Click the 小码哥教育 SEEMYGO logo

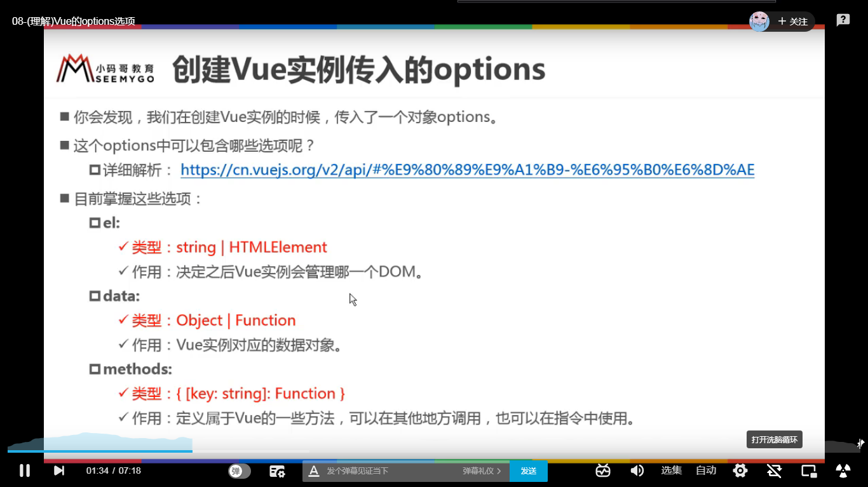(105, 69)
